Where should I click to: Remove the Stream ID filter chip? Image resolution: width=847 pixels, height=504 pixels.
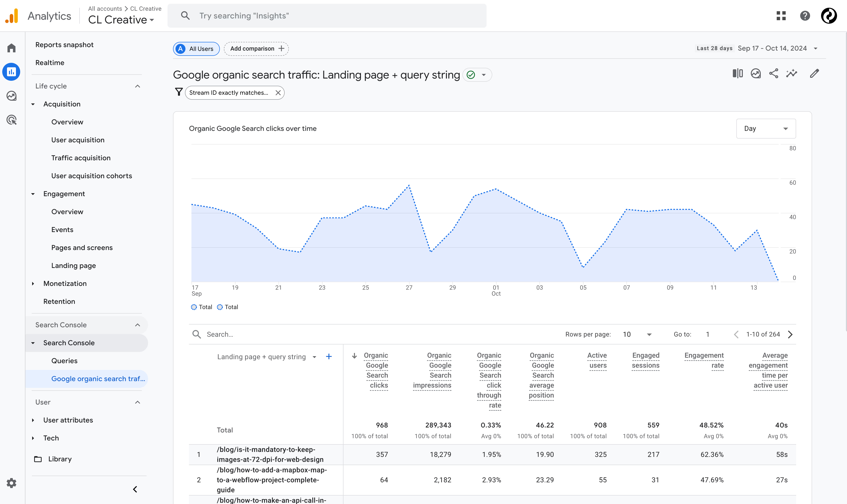pos(278,93)
